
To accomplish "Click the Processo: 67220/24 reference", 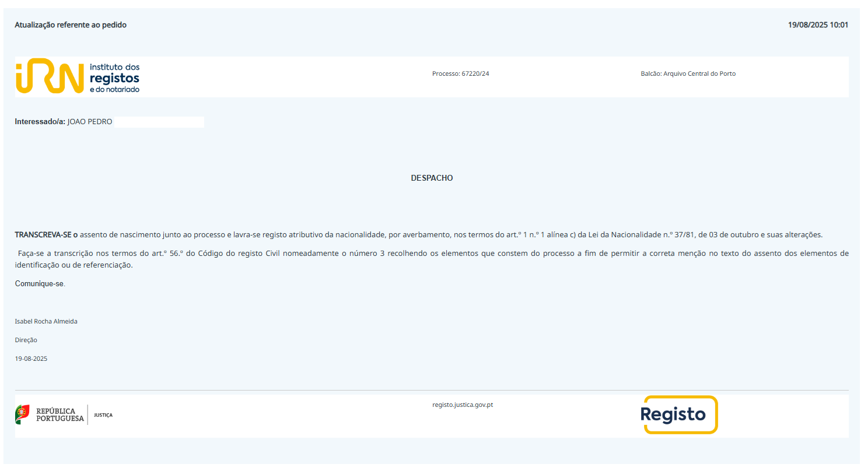I will point(460,73).
